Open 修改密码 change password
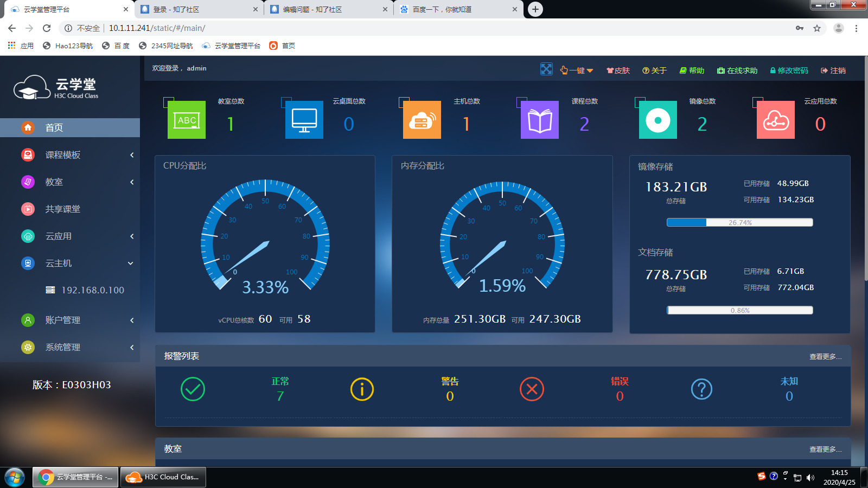 pyautogui.click(x=789, y=70)
